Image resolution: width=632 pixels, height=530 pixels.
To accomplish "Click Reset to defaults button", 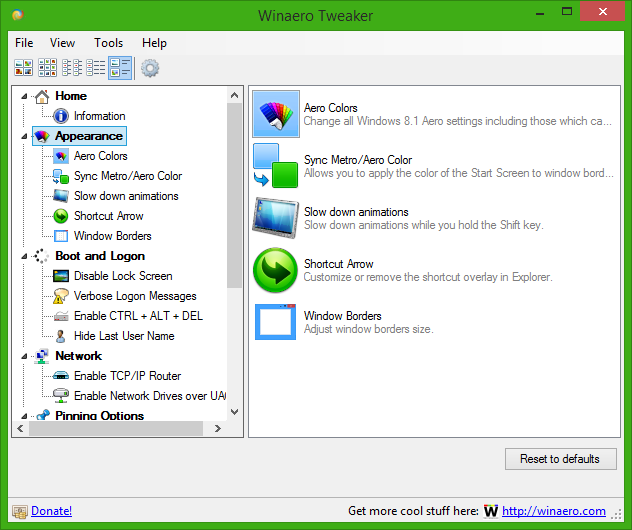I will pyautogui.click(x=561, y=459).
